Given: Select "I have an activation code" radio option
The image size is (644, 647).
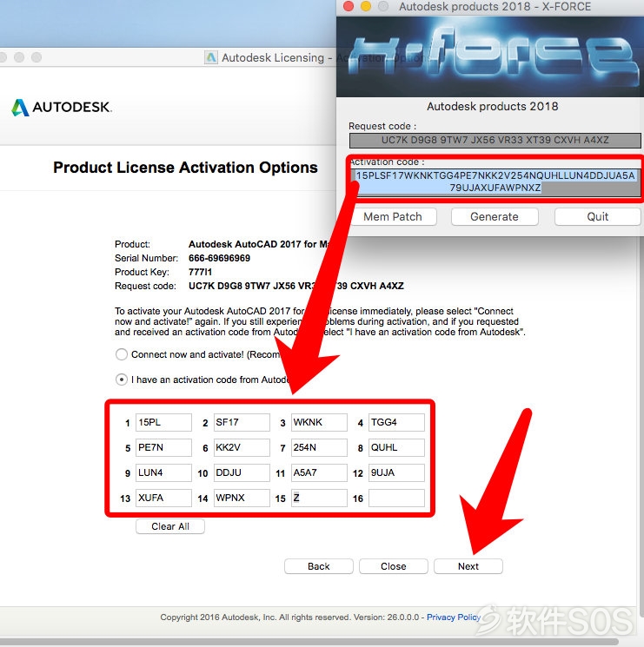Looking at the screenshot, I should [122, 380].
